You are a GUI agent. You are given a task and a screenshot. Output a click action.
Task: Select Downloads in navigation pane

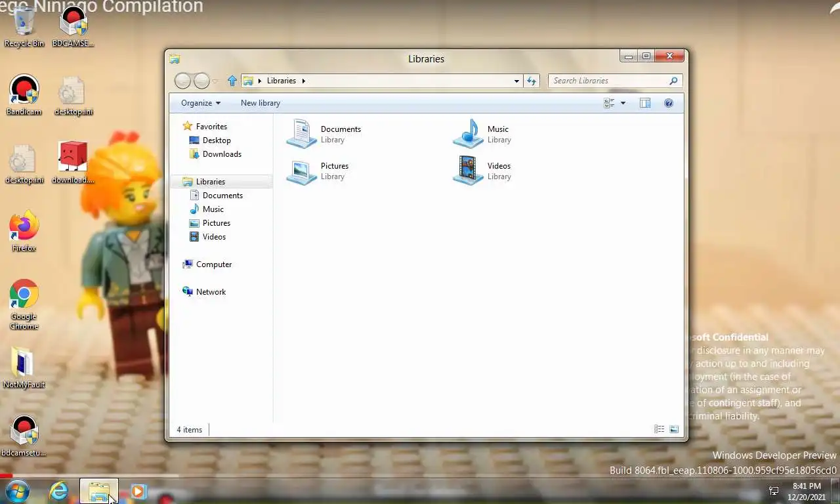point(222,154)
